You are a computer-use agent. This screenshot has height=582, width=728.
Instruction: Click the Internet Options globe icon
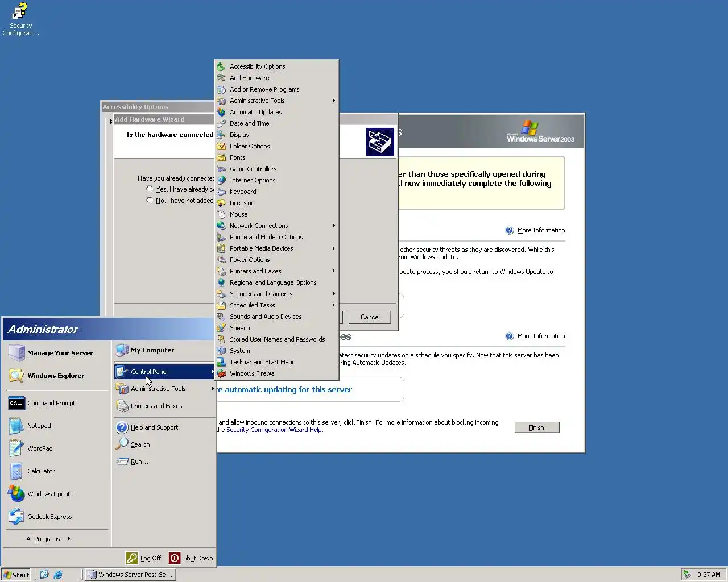[x=221, y=180]
